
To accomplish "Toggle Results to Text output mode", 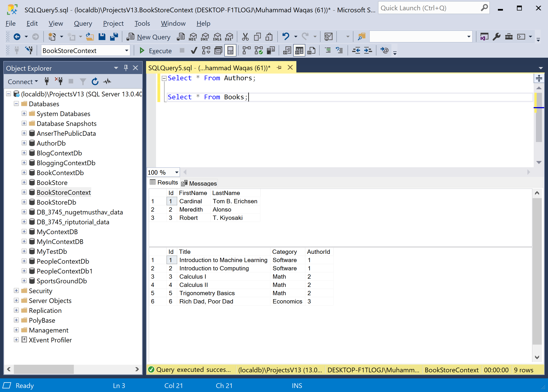I will click(287, 51).
